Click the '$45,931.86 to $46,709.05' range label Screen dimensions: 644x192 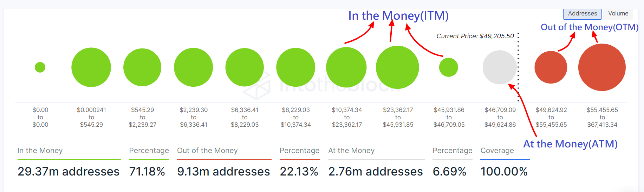(449, 117)
